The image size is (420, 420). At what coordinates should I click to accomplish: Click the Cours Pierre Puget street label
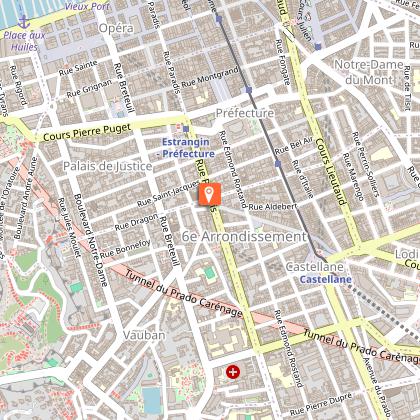pos(87,132)
